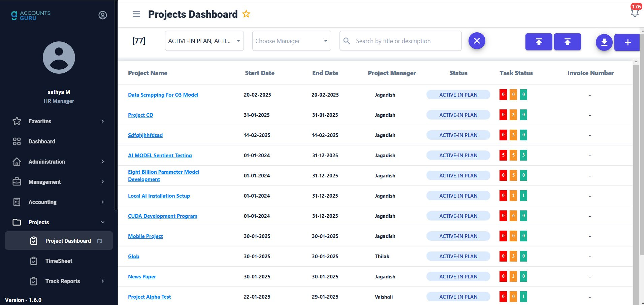
Task: Open the AI MODEL Sentient Testing project
Action: click(160, 155)
